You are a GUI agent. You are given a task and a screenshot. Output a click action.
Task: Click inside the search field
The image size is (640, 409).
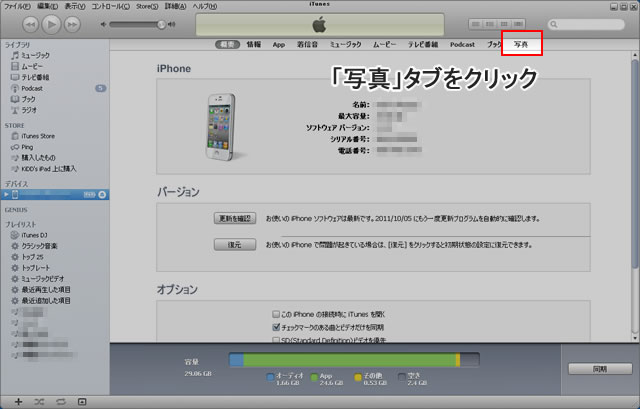click(x=586, y=24)
